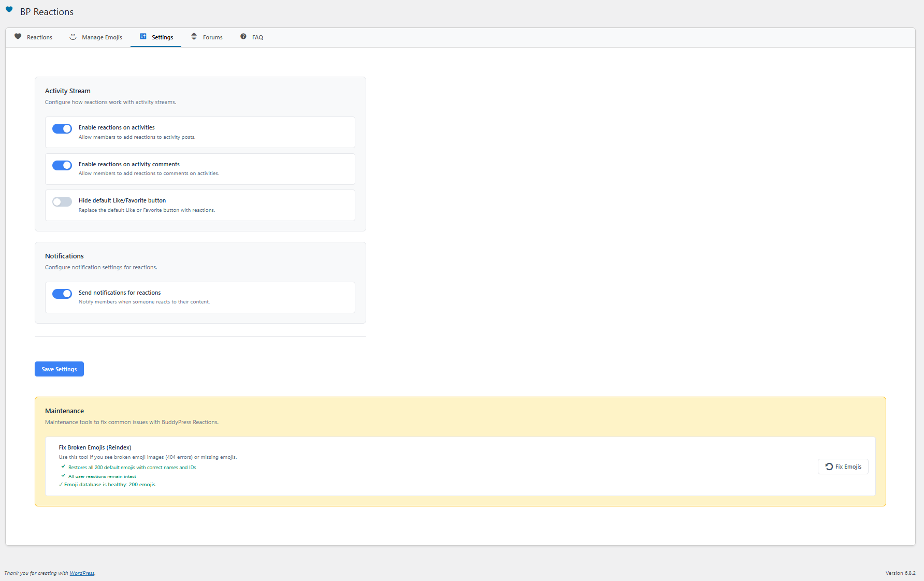Image resolution: width=924 pixels, height=581 pixels.
Task: Run the Fix Emojis maintenance tool
Action: tap(843, 467)
